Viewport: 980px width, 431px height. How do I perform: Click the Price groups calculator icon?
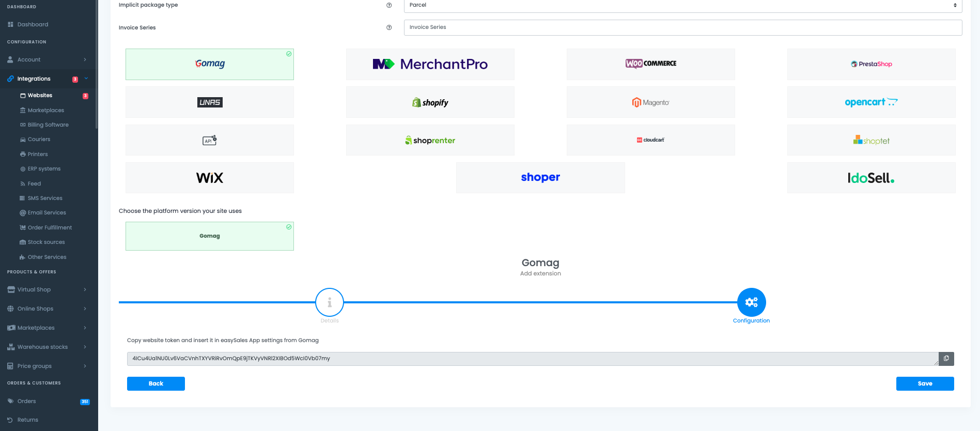tap(10, 366)
